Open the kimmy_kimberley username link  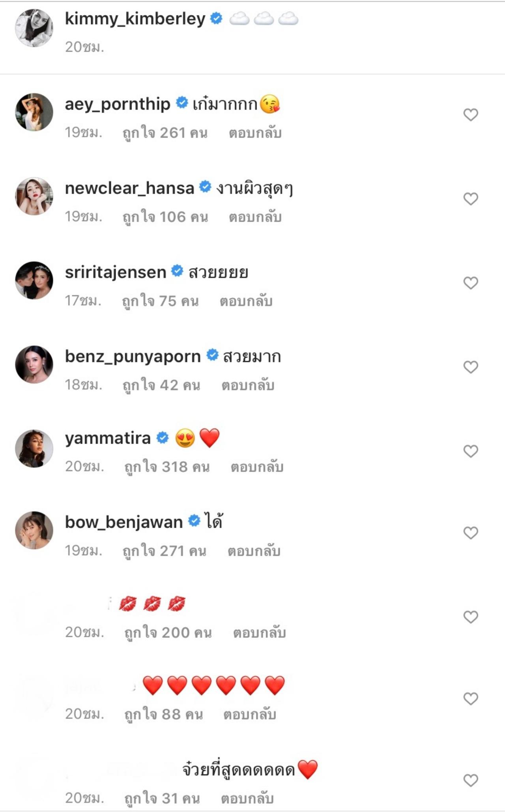(x=135, y=19)
